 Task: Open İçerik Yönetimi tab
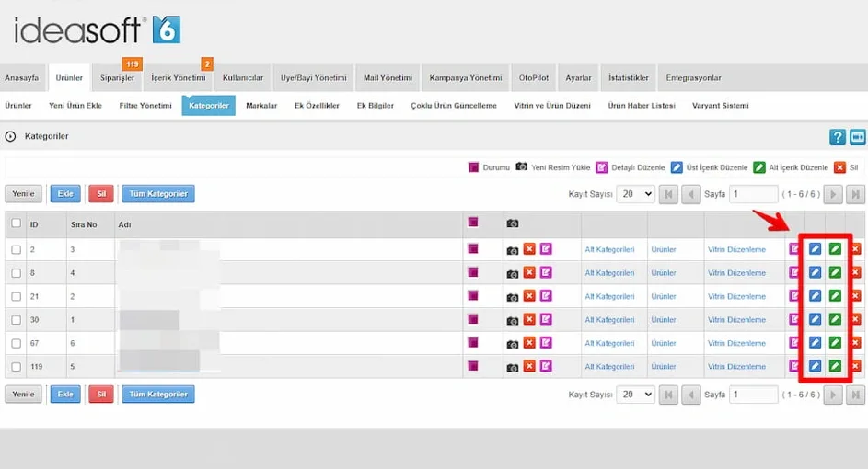tap(179, 78)
